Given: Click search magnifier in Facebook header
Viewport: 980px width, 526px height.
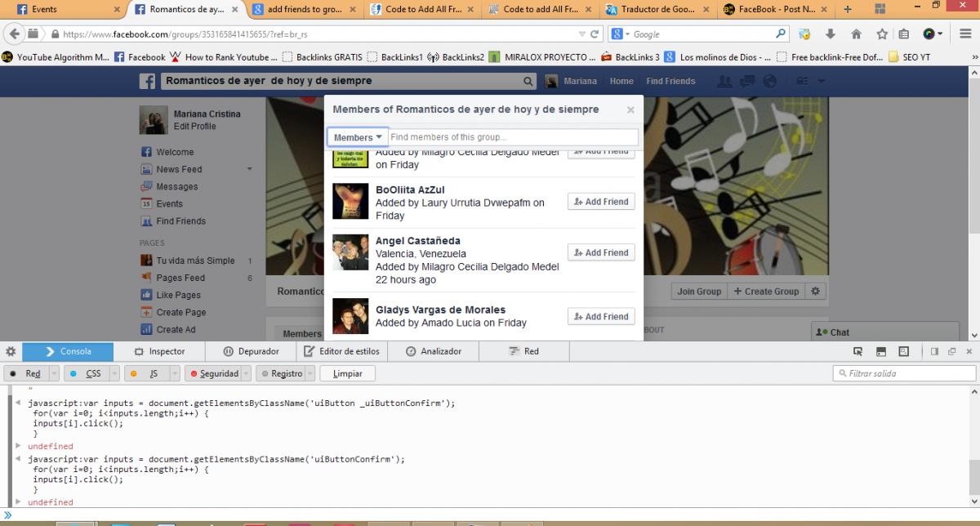Looking at the screenshot, I should (x=529, y=82).
